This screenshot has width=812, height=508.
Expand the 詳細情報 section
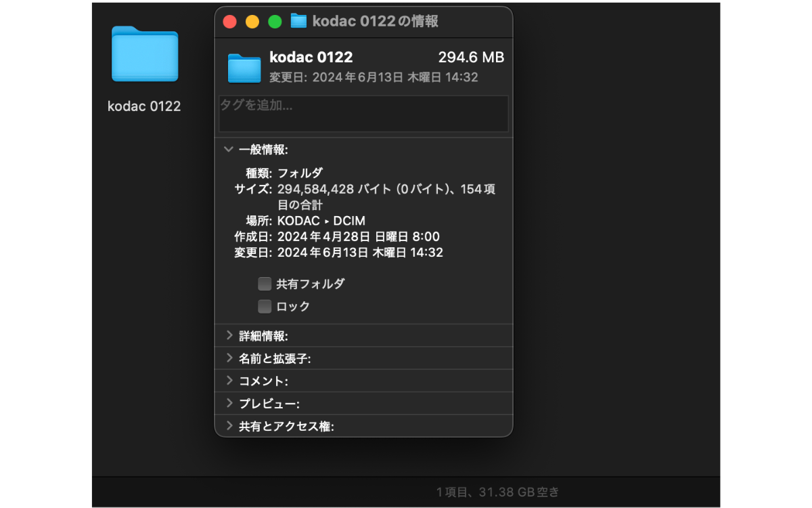point(229,336)
